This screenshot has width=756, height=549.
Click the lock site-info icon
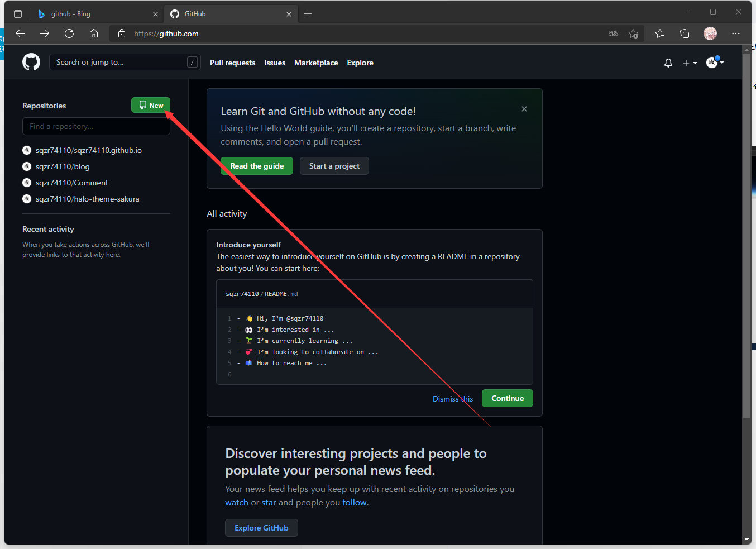122,34
